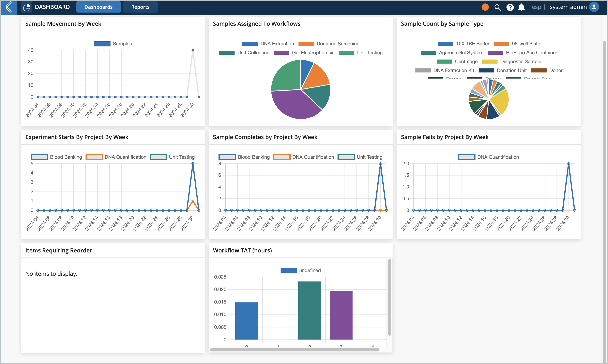Toggle Samples legend in Sample Movement chart
The image size is (608, 364).
(113, 44)
